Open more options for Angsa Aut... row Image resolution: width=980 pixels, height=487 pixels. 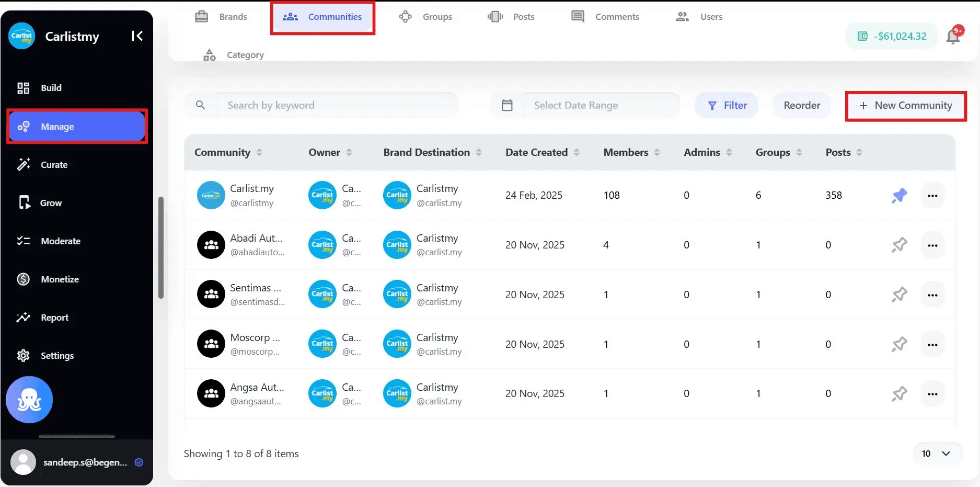(932, 394)
